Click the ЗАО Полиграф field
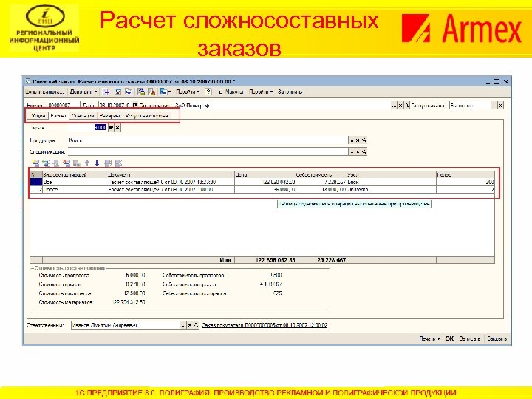The width and height of the screenshot is (532, 399). coord(282,106)
